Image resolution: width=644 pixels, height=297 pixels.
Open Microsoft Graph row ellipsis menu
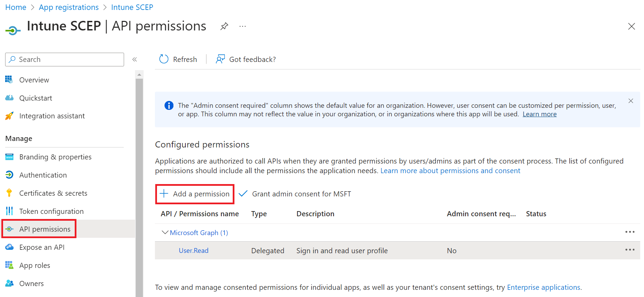(x=630, y=232)
